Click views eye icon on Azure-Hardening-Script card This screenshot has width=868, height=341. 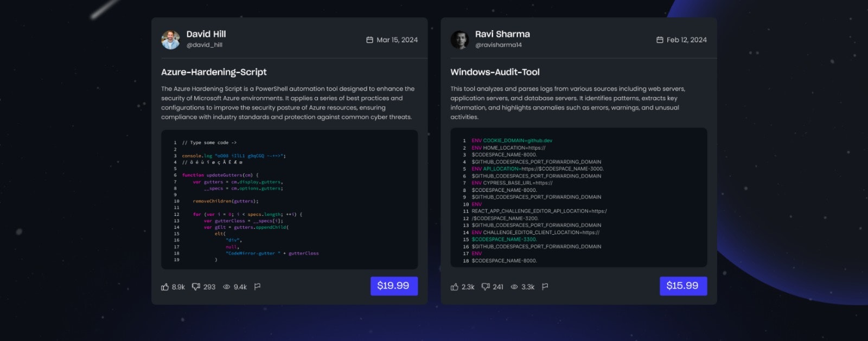227,287
